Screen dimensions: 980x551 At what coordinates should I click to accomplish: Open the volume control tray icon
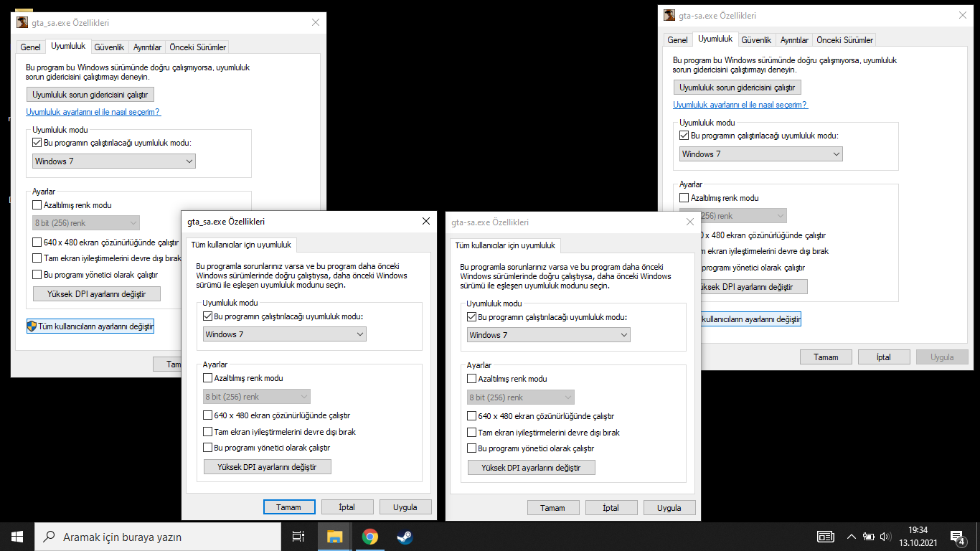coord(885,537)
